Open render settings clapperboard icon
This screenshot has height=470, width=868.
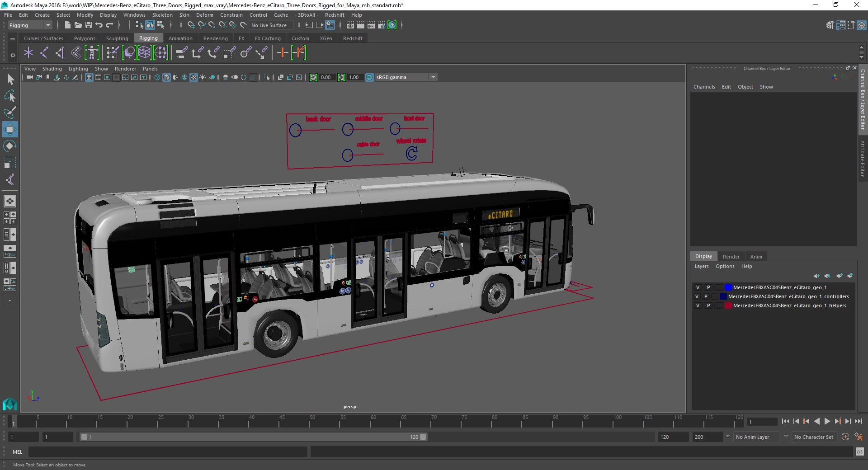382,25
